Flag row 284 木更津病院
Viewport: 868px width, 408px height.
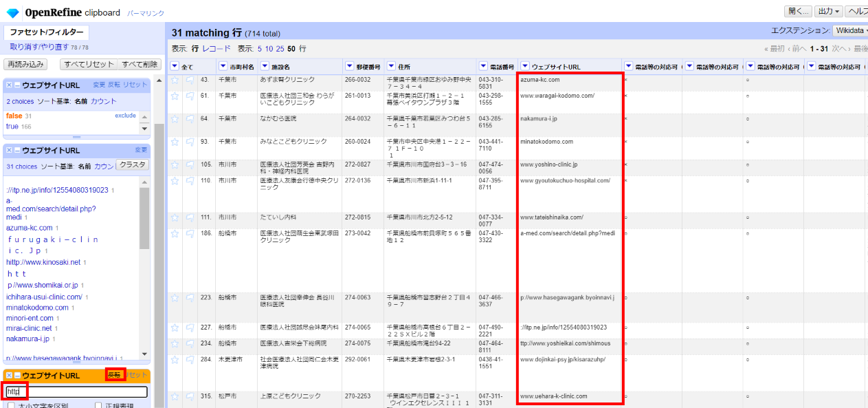tap(190, 360)
